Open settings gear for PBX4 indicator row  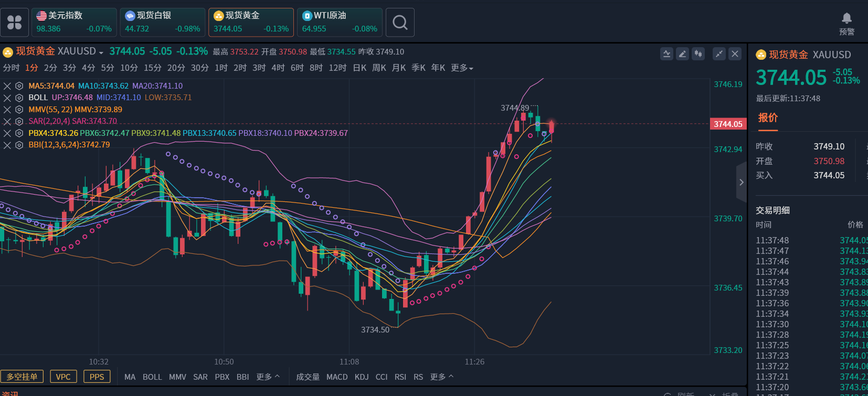(19, 133)
